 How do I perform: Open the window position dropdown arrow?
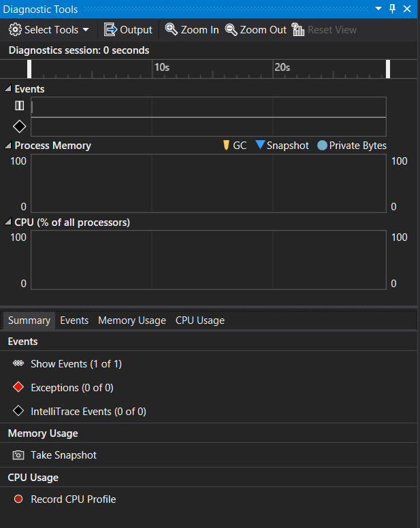click(x=378, y=9)
